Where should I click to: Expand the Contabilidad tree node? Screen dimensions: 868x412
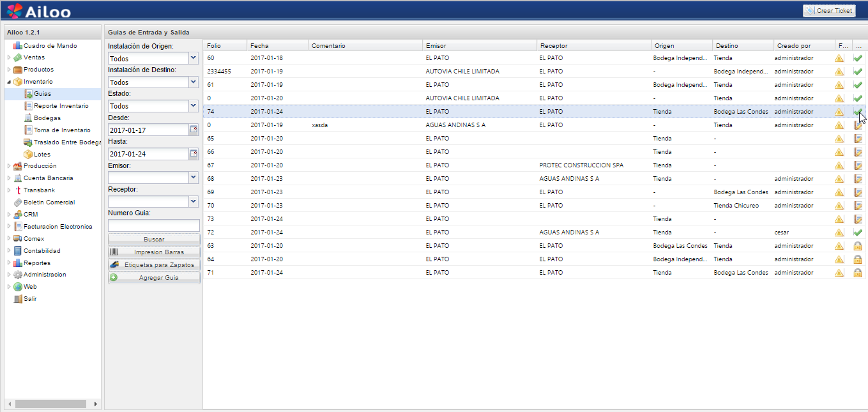[9, 251]
